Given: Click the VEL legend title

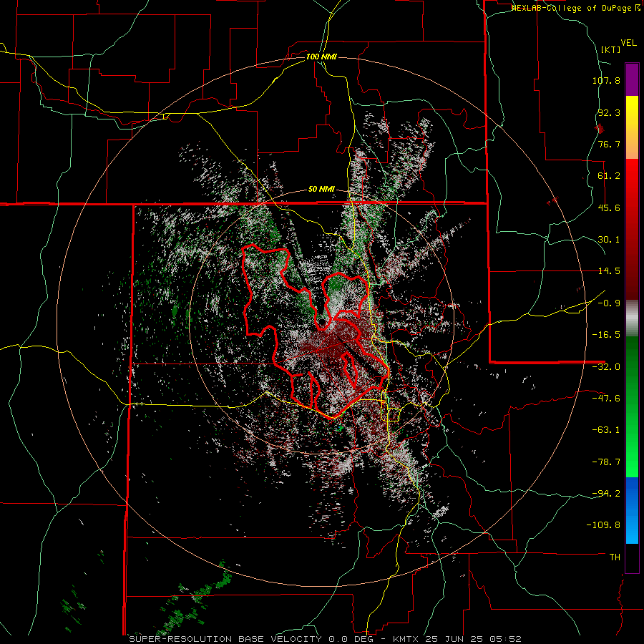Looking at the screenshot, I should (628, 43).
